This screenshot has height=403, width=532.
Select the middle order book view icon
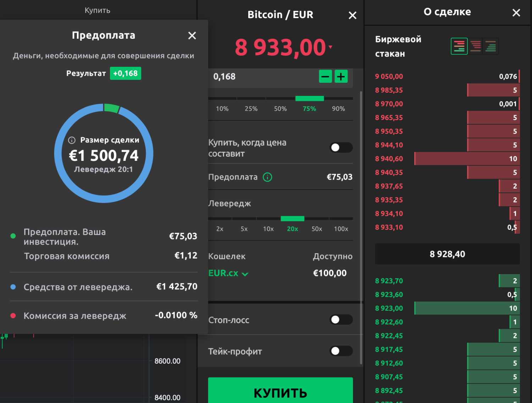point(475,46)
